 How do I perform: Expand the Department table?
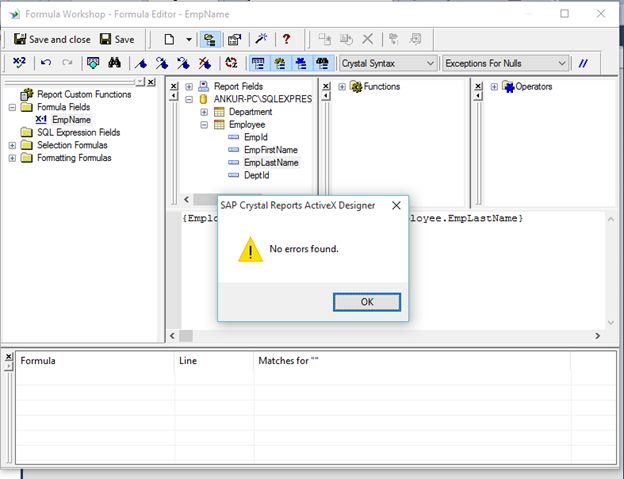pos(204,112)
